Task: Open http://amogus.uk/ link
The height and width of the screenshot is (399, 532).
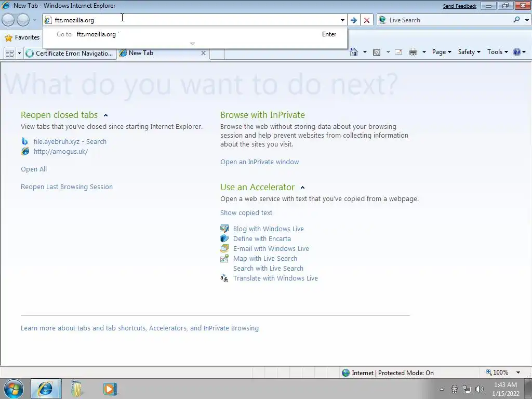Action: pos(61,151)
